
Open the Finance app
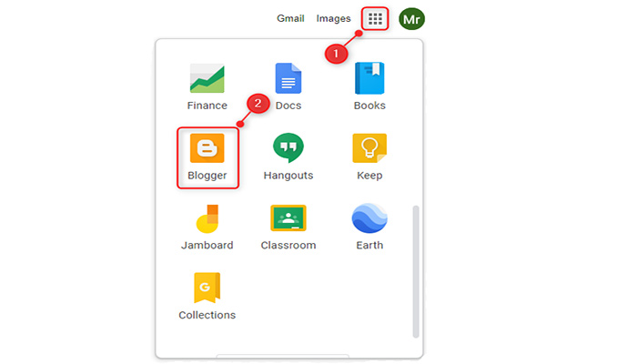click(x=207, y=87)
